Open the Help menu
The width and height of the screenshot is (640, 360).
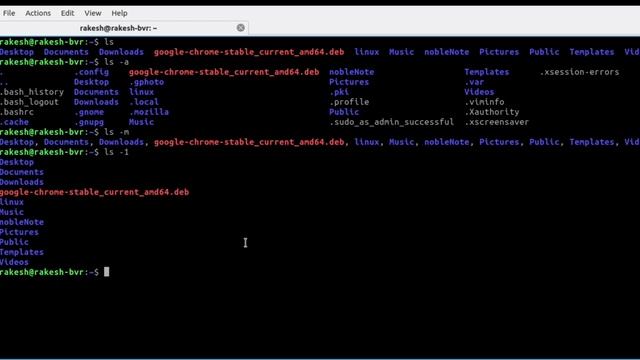(x=120, y=13)
